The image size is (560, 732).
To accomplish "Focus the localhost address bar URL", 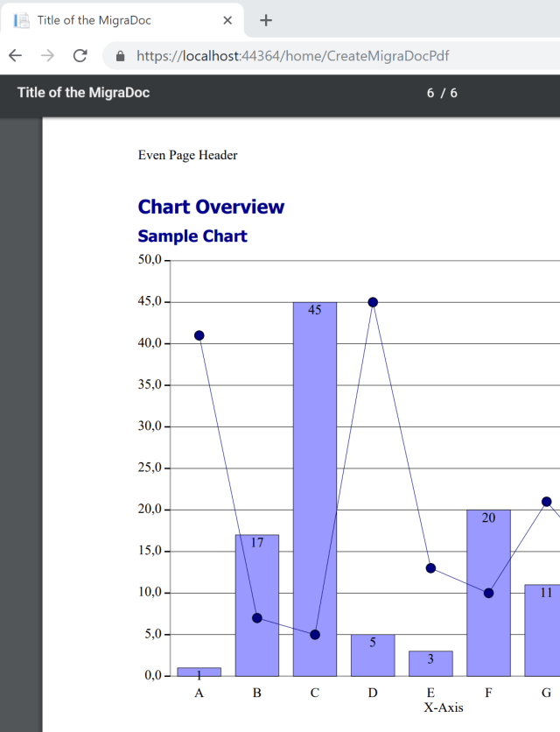I will click(x=293, y=56).
